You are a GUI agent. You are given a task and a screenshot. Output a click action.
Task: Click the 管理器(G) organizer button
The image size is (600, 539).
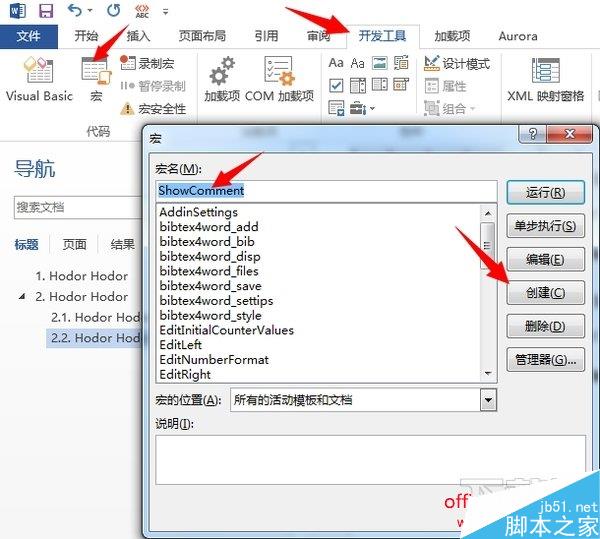pyautogui.click(x=545, y=360)
